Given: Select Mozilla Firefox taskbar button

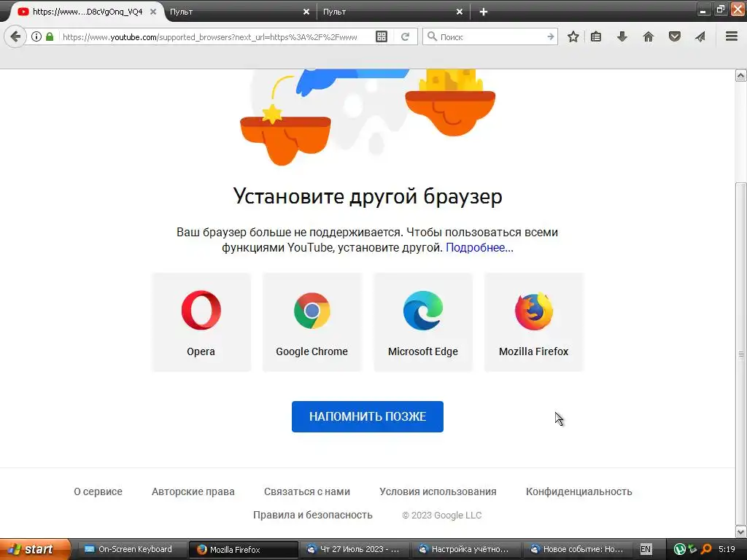Looking at the screenshot, I should click(x=244, y=549).
